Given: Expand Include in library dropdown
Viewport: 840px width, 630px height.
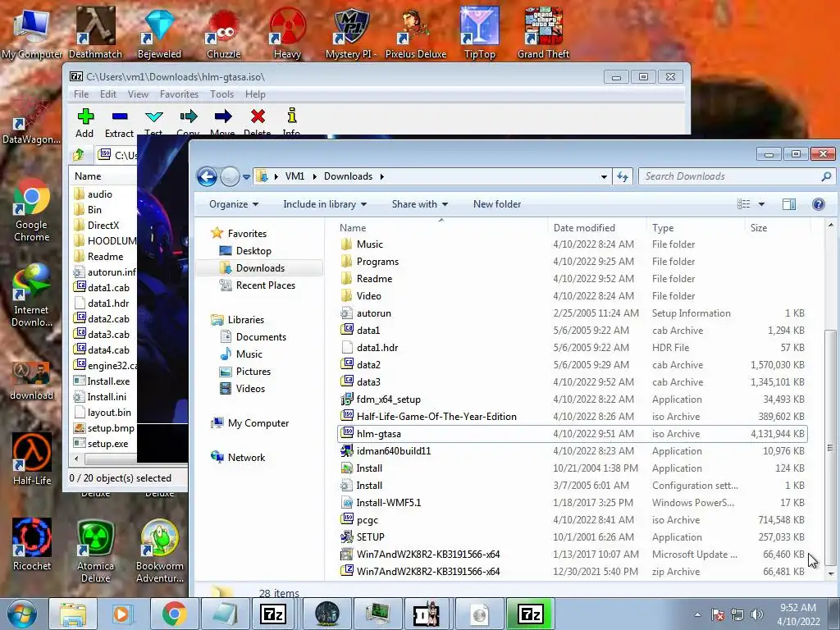Looking at the screenshot, I should tap(325, 204).
